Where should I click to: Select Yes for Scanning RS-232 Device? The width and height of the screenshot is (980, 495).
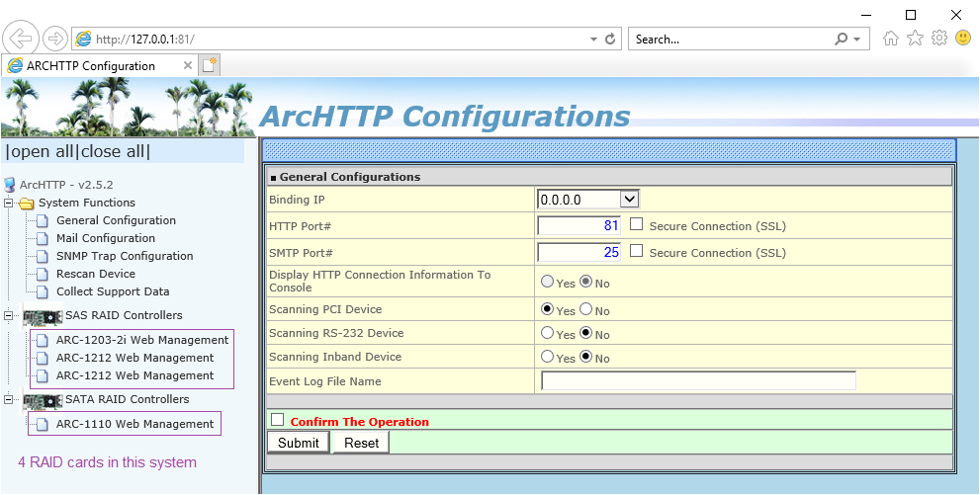click(x=548, y=333)
